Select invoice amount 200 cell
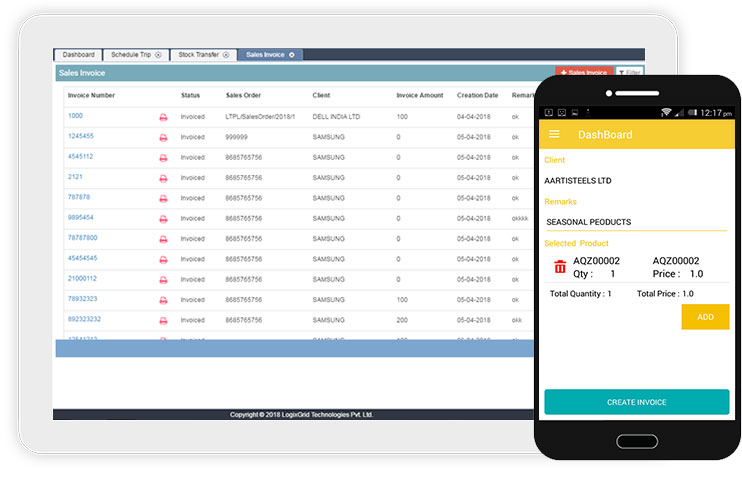Screen dimensions: 742x478 pos(402,320)
